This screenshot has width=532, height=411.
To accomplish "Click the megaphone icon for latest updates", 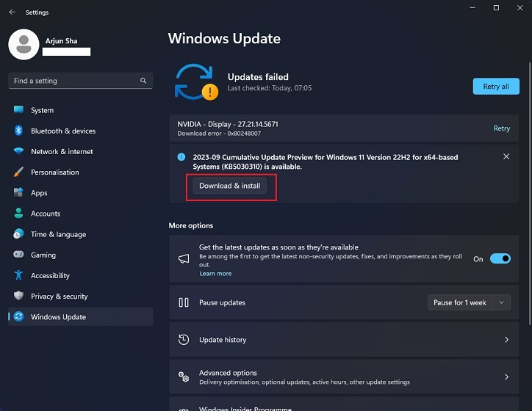I will 184,259.
